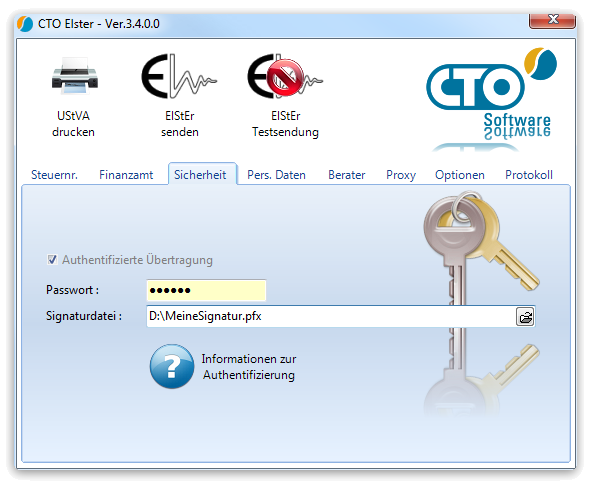
Task: Open the Authentifizierung help question-mark icon
Action: [172, 366]
